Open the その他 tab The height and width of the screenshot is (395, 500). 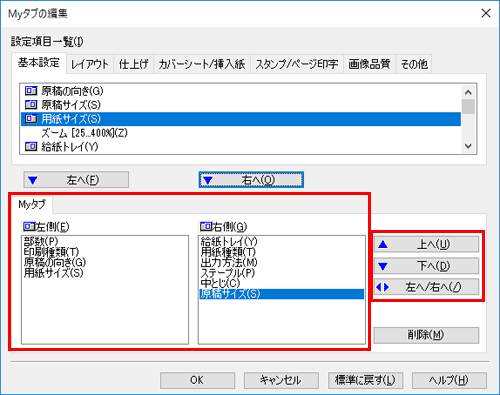[414, 64]
